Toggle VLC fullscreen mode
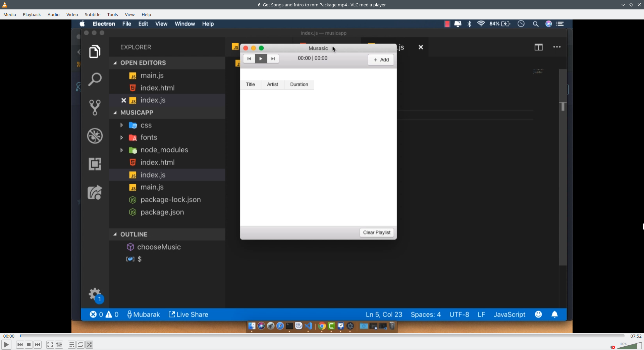This screenshot has width=644, height=350. click(x=50, y=345)
